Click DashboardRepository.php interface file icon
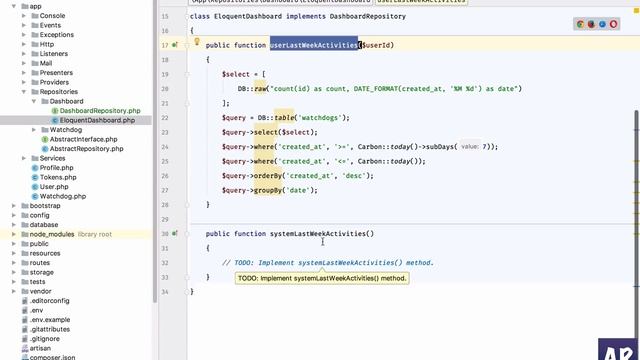 (x=55, y=111)
